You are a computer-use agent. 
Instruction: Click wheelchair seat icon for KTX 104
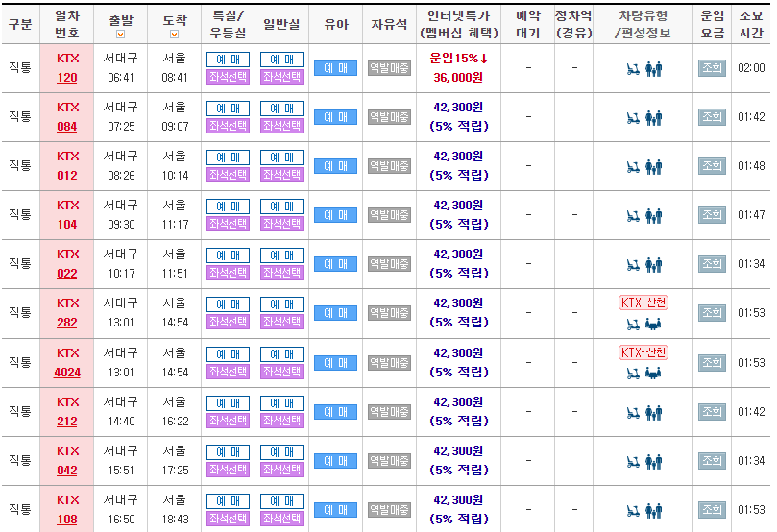pyautogui.click(x=633, y=216)
